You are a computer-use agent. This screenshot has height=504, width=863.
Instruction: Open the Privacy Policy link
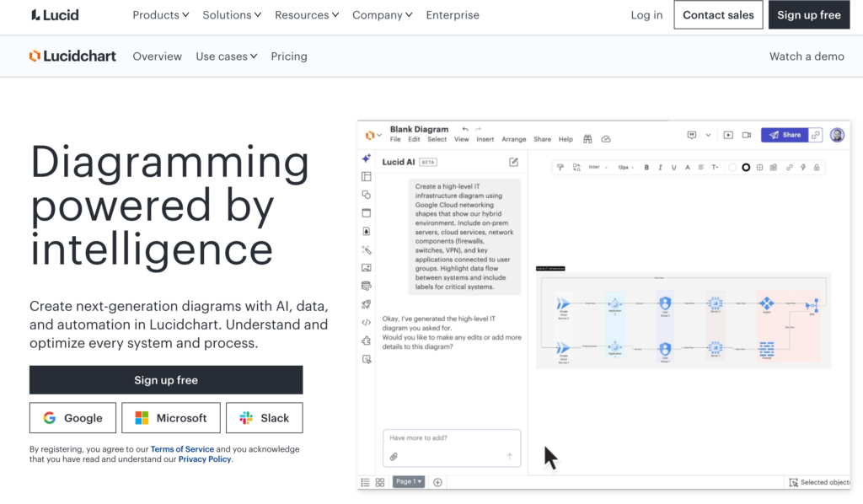[x=205, y=458]
